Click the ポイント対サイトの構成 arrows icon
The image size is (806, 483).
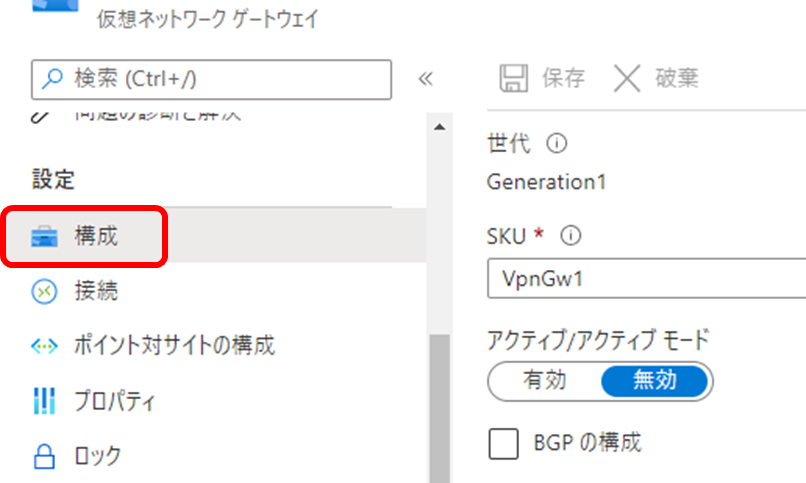pyautogui.click(x=44, y=346)
